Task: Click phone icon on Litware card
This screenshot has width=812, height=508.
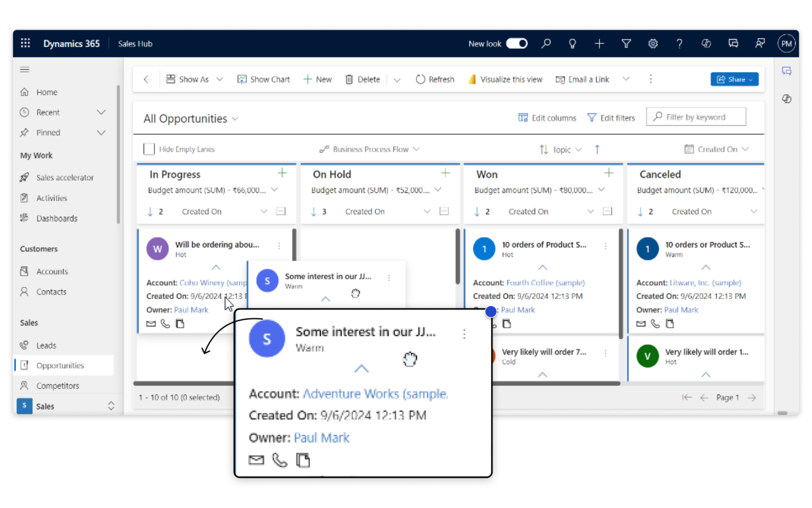Action: (656, 324)
